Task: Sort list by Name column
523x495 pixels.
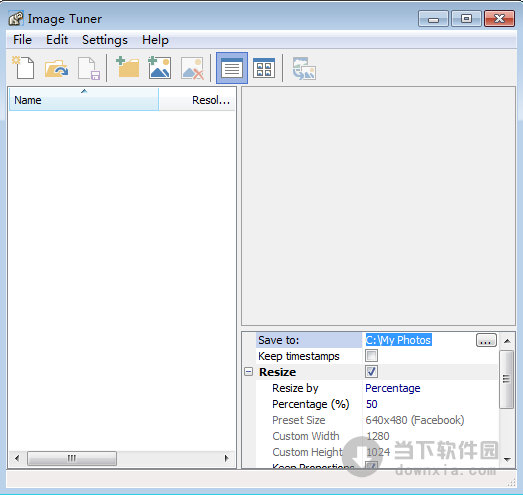Action: (x=84, y=99)
